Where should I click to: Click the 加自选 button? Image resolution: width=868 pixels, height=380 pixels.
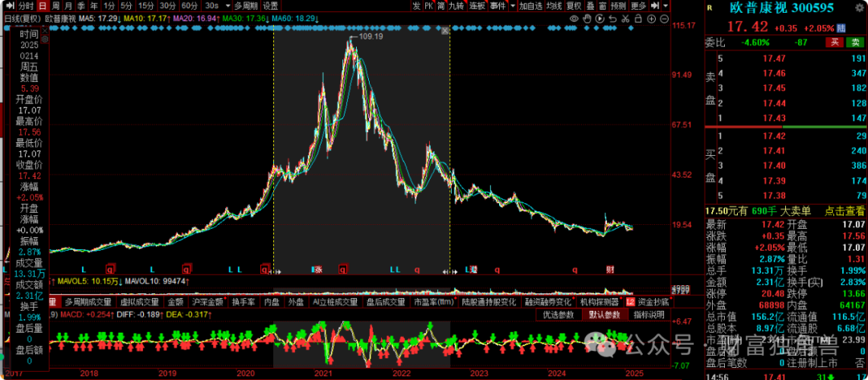point(530,6)
